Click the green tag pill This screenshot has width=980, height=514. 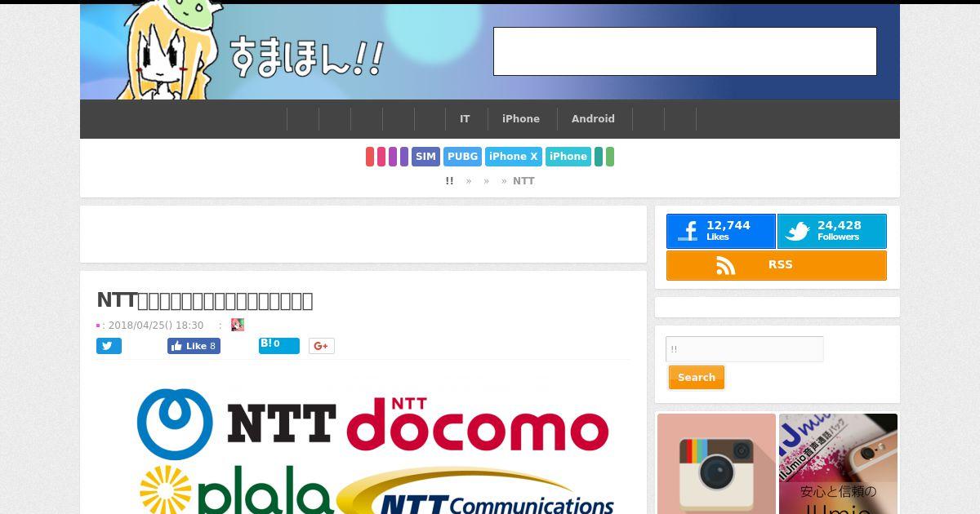tap(610, 157)
